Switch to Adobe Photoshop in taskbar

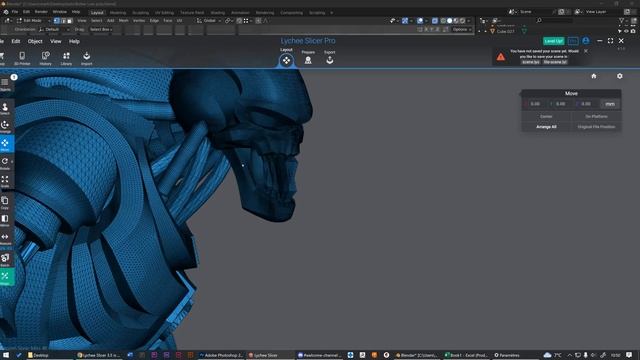click(221, 356)
